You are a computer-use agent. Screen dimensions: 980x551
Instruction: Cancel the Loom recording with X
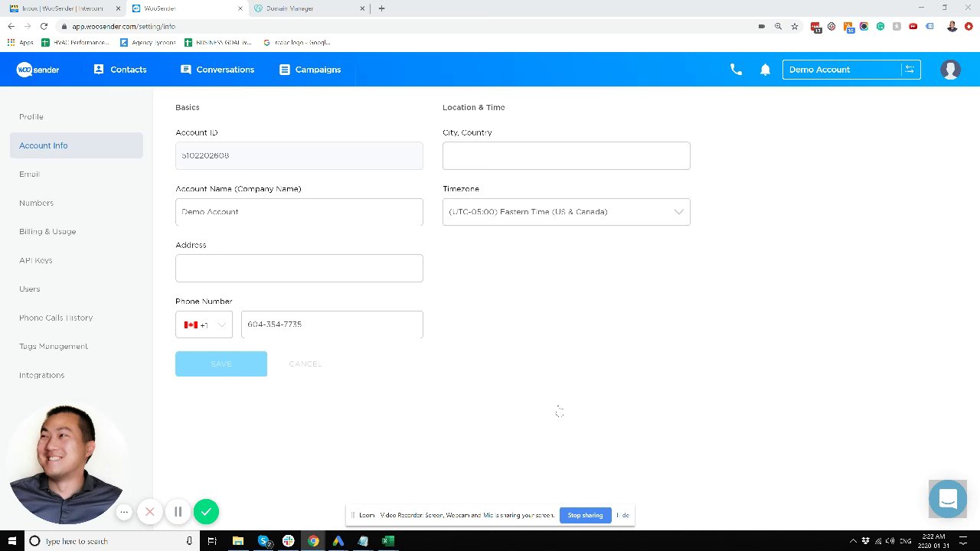(x=150, y=512)
